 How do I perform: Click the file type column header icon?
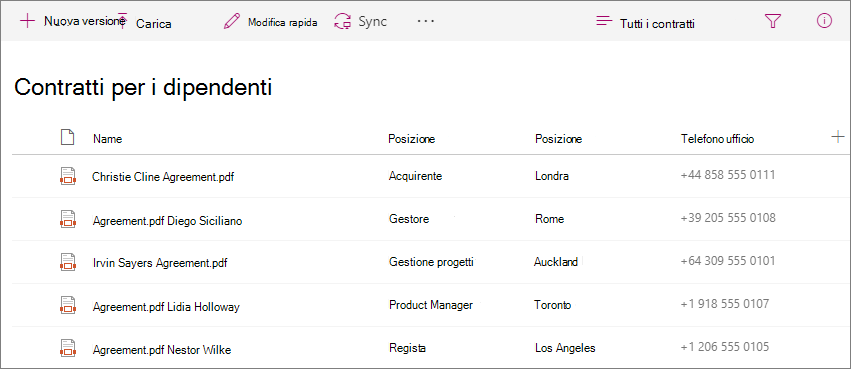pyautogui.click(x=67, y=138)
